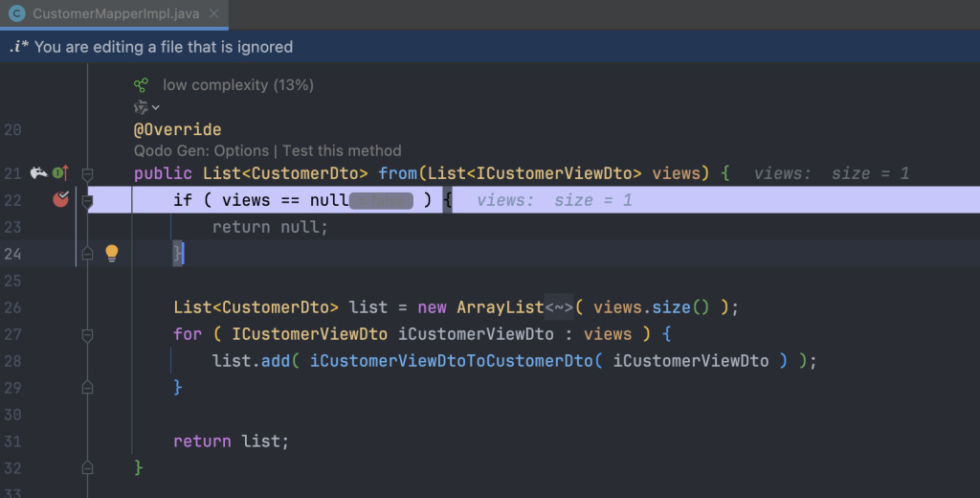Click 'List<CustomerDto>' return type on line 21
This screenshot has height=498, width=980.
pyautogui.click(x=285, y=173)
